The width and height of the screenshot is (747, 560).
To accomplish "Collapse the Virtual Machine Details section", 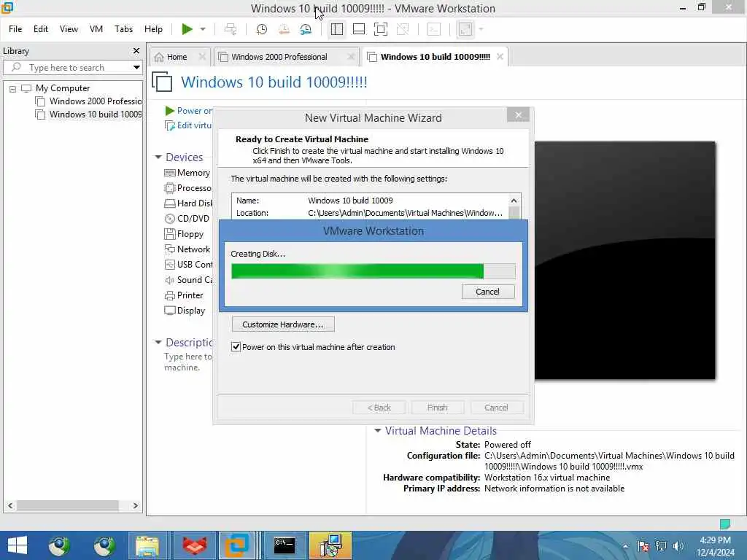I will pos(378,430).
